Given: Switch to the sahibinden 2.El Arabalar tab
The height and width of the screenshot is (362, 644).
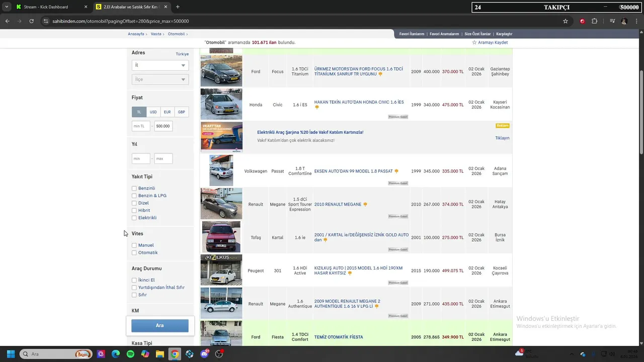Looking at the screenshot, I should [131, 7].
